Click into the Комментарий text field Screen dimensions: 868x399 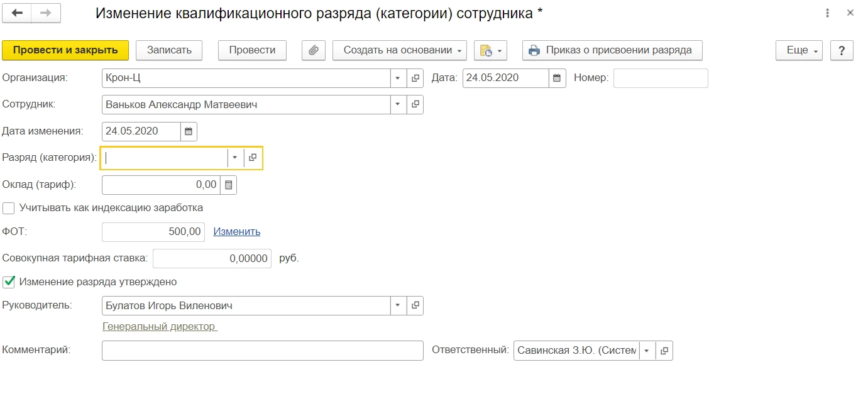262,351
